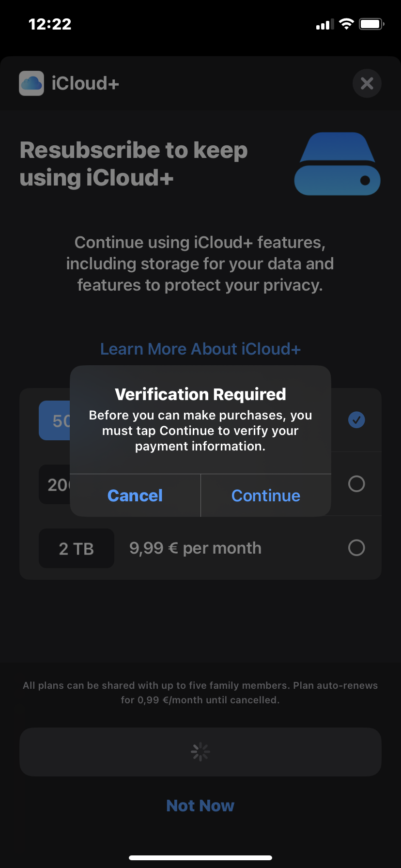Tap the cellular signal bars icon
The width and height of the screenshot is (401, 868).
325,24
